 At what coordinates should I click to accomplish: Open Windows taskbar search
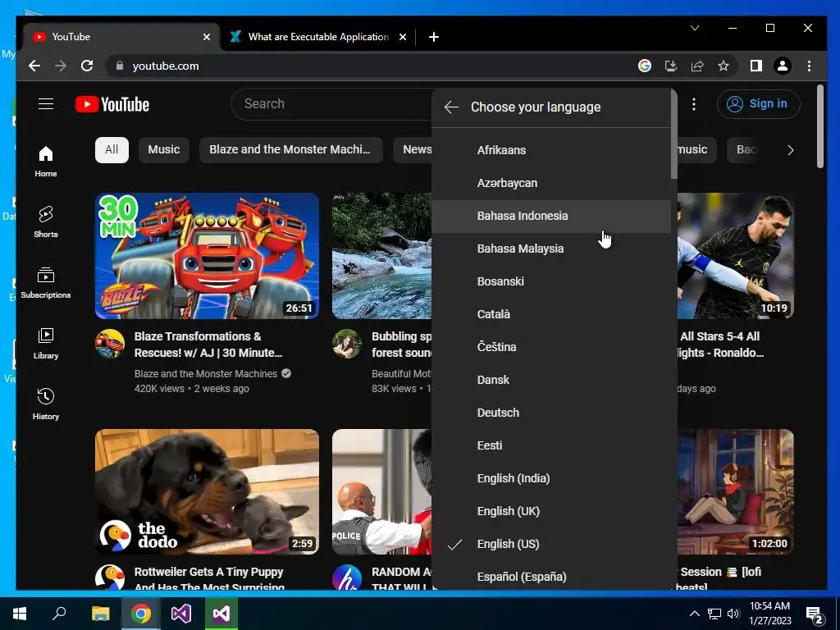(59, 614)
